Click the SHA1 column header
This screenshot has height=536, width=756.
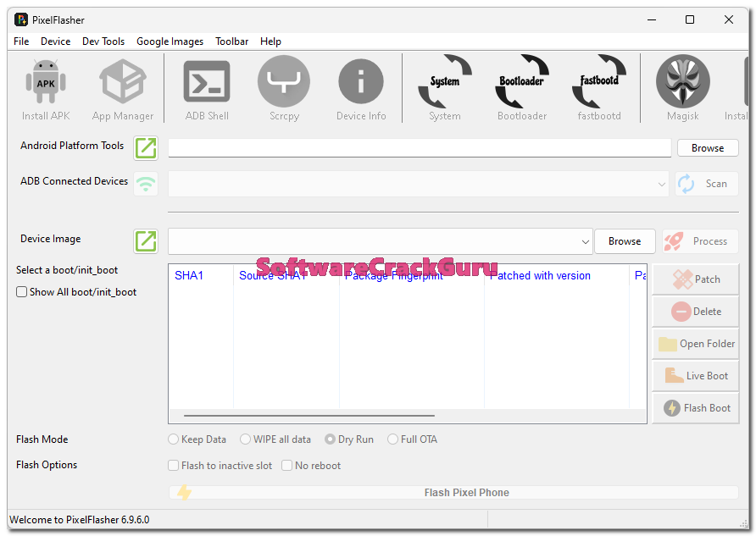(x=201, y=275)
